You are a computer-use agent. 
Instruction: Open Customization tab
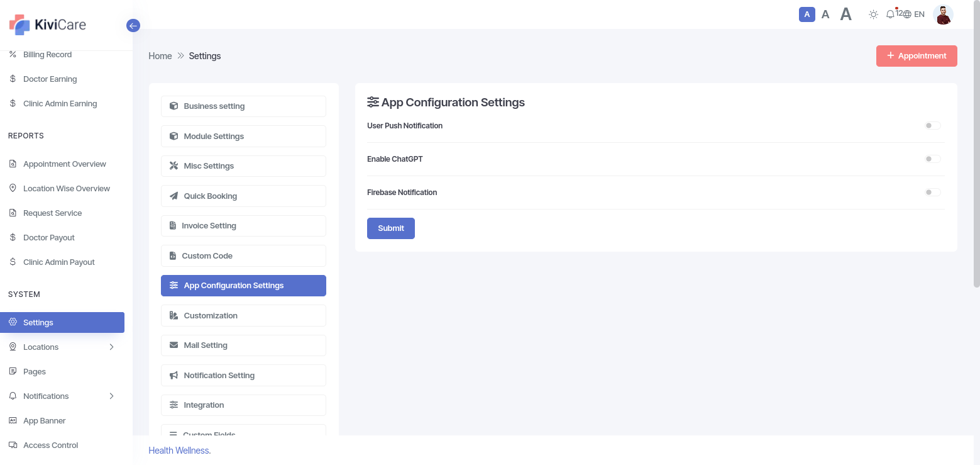pyautogui.click(x=243, y=316)
